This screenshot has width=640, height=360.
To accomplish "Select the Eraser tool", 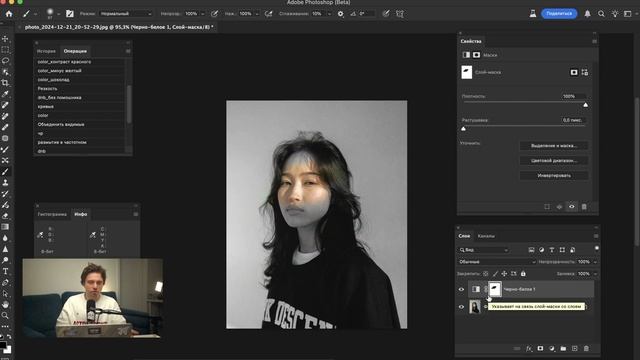I will tap(5, 216).
